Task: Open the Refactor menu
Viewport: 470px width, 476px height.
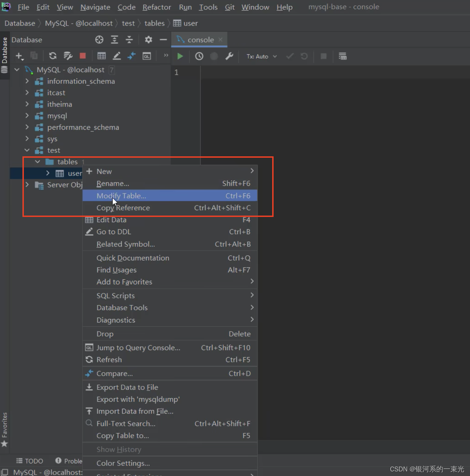Action: pyautogui.click(x=156, y=7)
